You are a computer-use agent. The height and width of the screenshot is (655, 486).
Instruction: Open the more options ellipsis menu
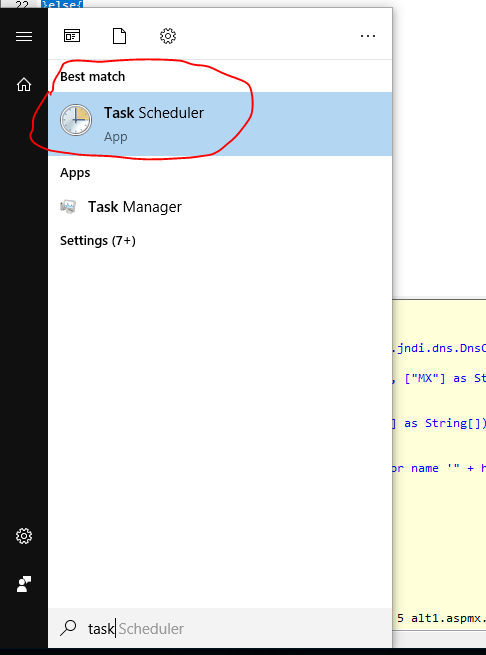point(368,36)
